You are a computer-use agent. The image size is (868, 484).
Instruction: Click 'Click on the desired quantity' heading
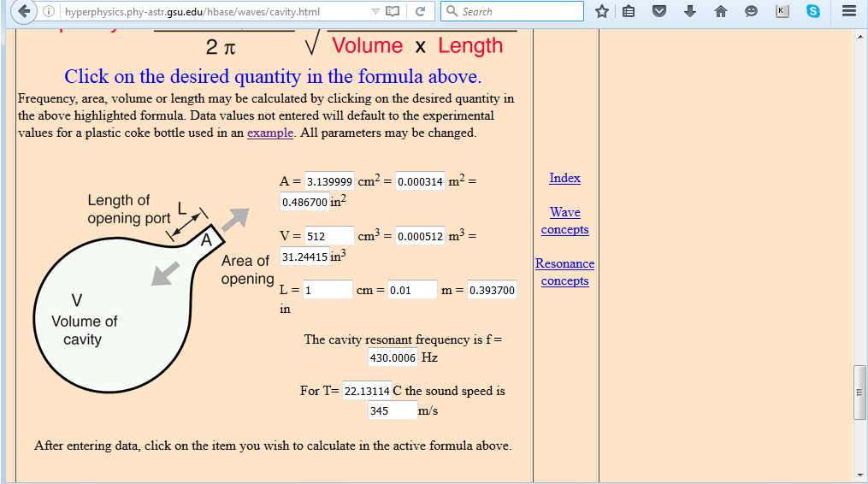tap(272, 76)
